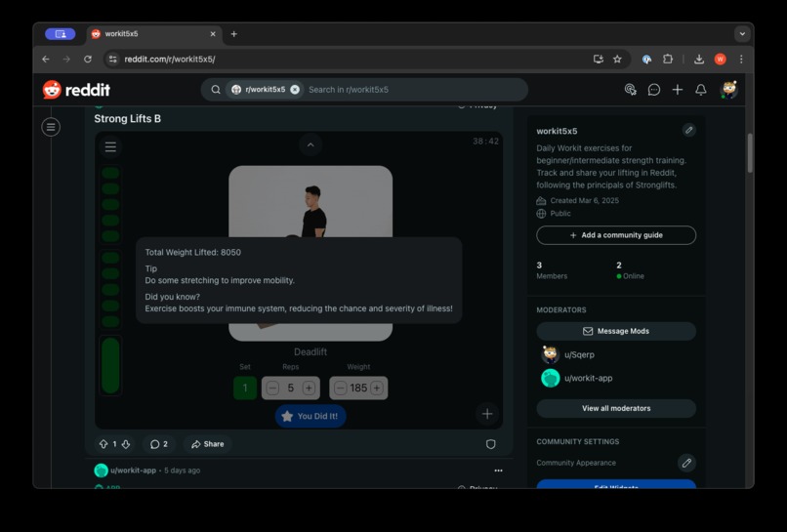Open the three-dot menu of the workit-app post
Screen dimensions: 787x532
click(x=498, y=471)
